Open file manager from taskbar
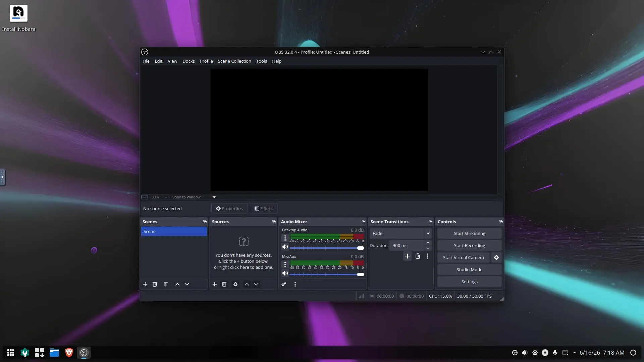This screenshot has height=362, width=644. tap(54, 353)
